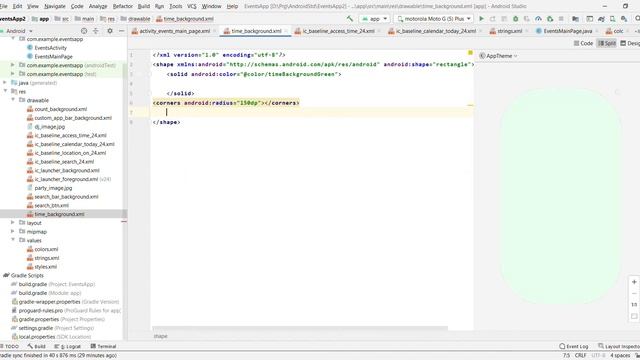Open AVD Manager phone icon

point(613,19)
